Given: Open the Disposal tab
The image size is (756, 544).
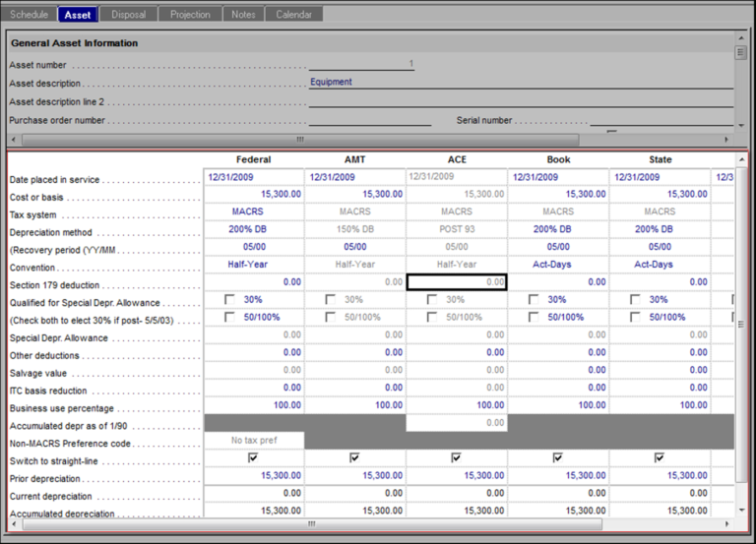Looking at the screenshot, I should click(x=128, y=15).
